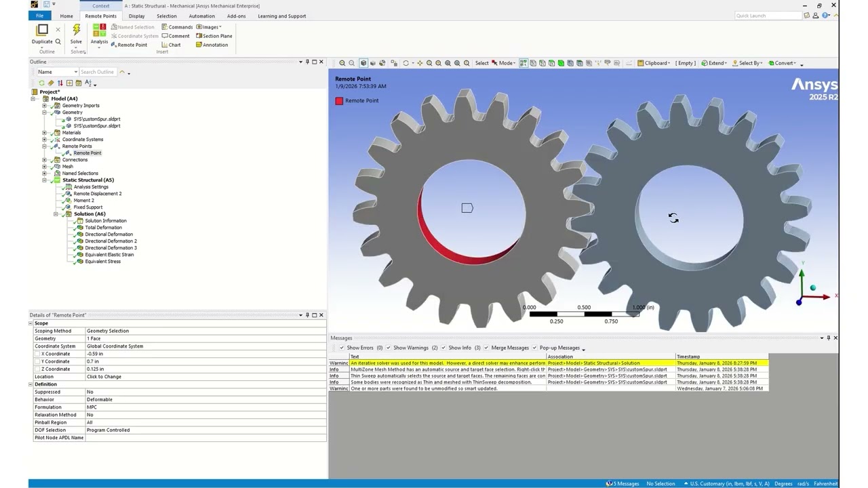Insert a Chart

click(x=171, y=45)
